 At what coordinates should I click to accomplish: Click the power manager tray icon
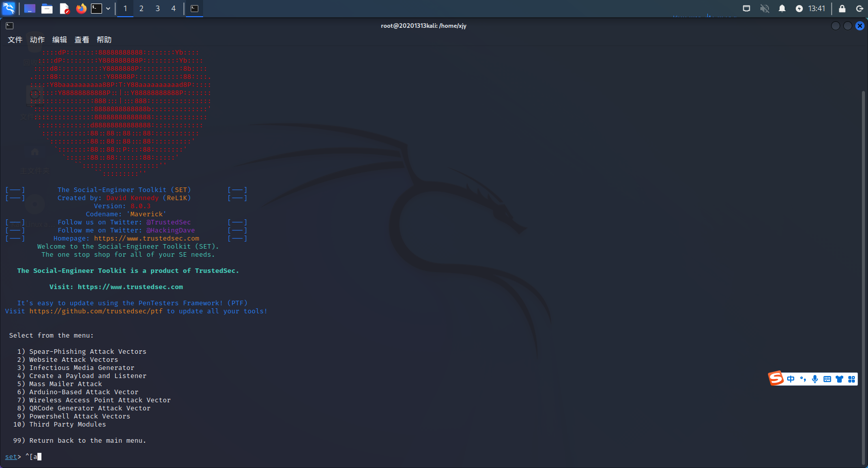pyautogui.click(x=799, y=9)
